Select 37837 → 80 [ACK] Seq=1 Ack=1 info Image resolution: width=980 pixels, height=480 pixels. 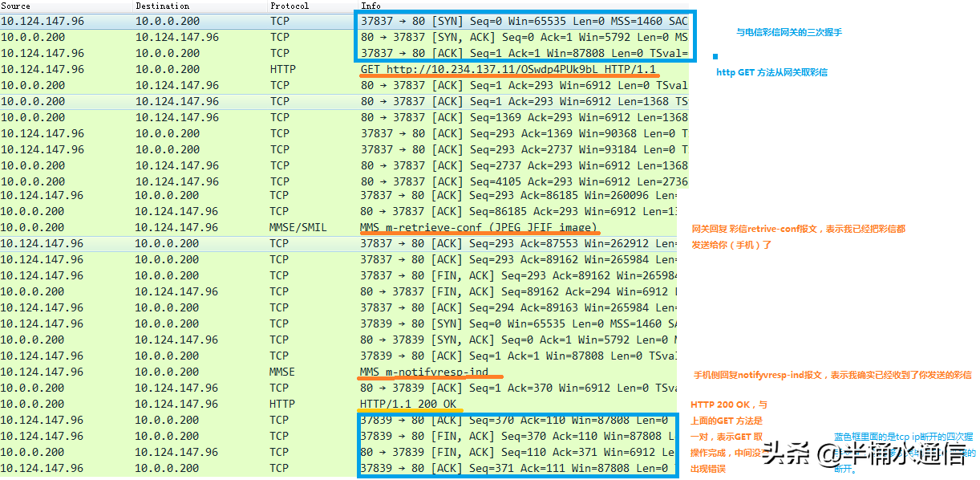524,53
